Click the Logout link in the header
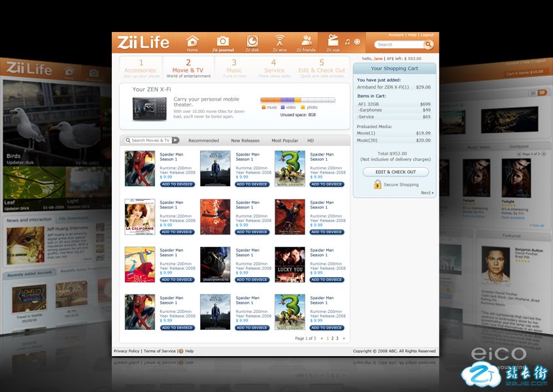This screenshot has width=553, height=392. (427, 35)
